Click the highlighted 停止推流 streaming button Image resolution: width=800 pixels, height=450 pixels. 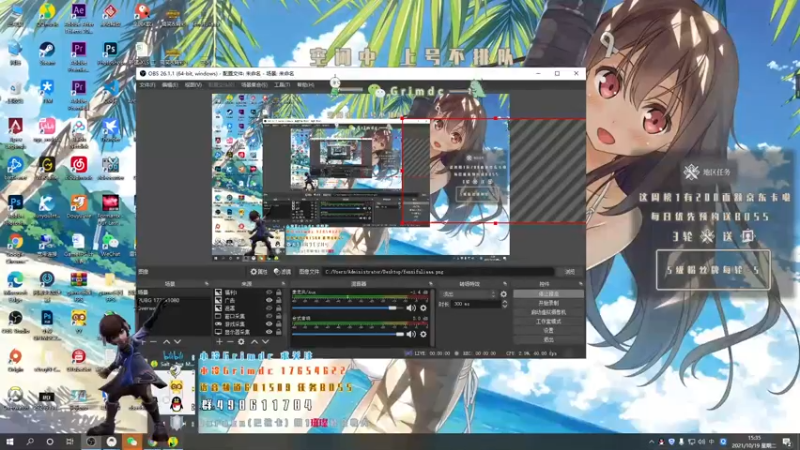coord(548,294)
